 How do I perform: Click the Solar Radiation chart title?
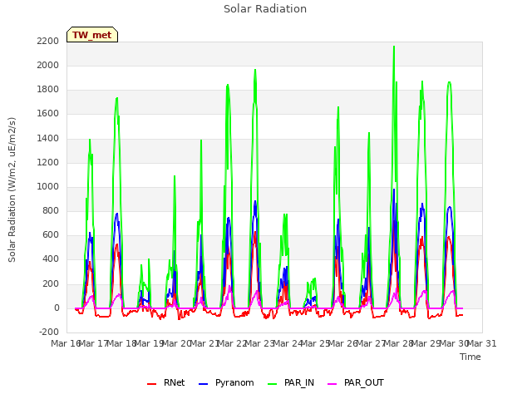tap(265, 9)
